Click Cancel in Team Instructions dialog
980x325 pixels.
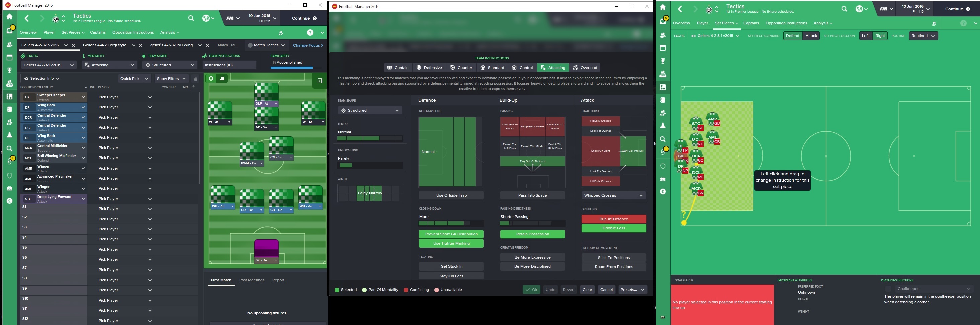(606, 290)
